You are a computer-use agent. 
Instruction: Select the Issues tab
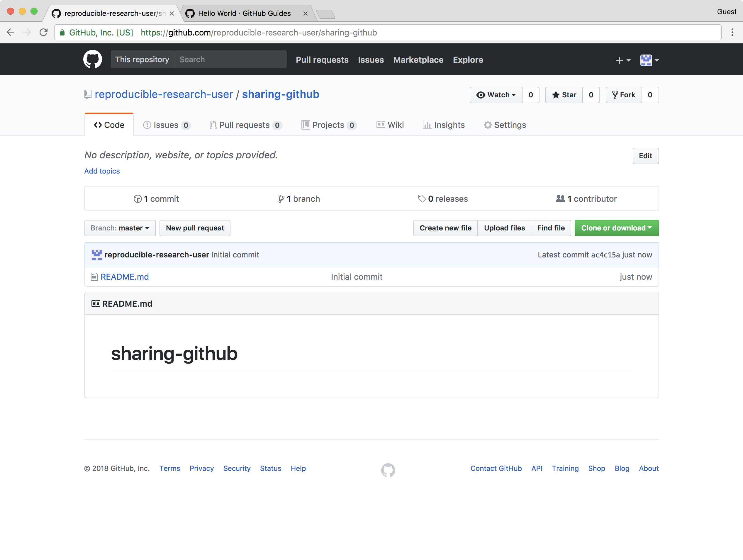point(166,125)
